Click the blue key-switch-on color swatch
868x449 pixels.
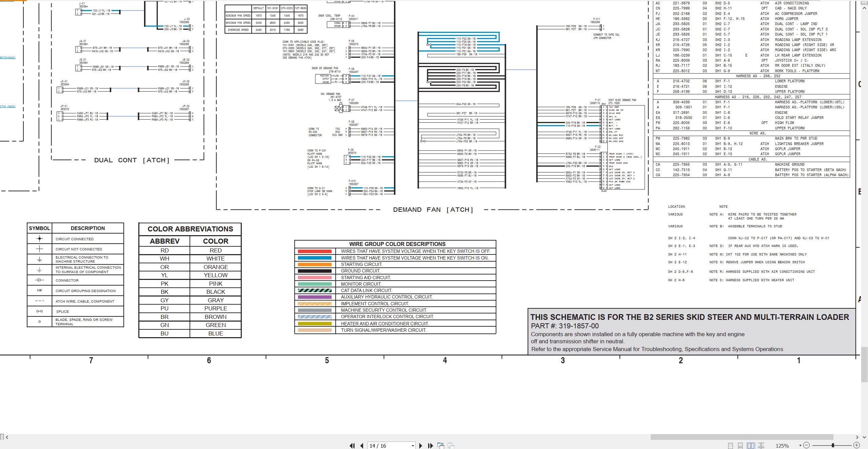pos(314,258)
